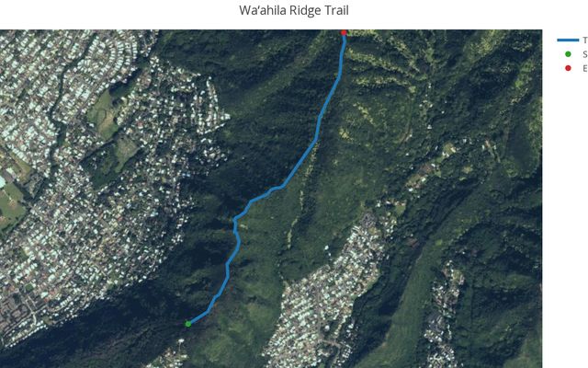Click the 'T' legend label text

tap(584, 40)
